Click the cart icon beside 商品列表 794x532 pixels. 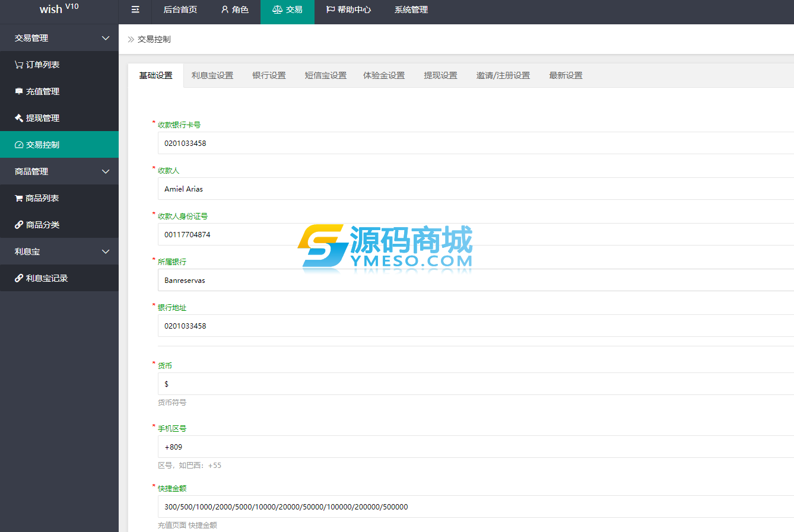click(19, 198)
